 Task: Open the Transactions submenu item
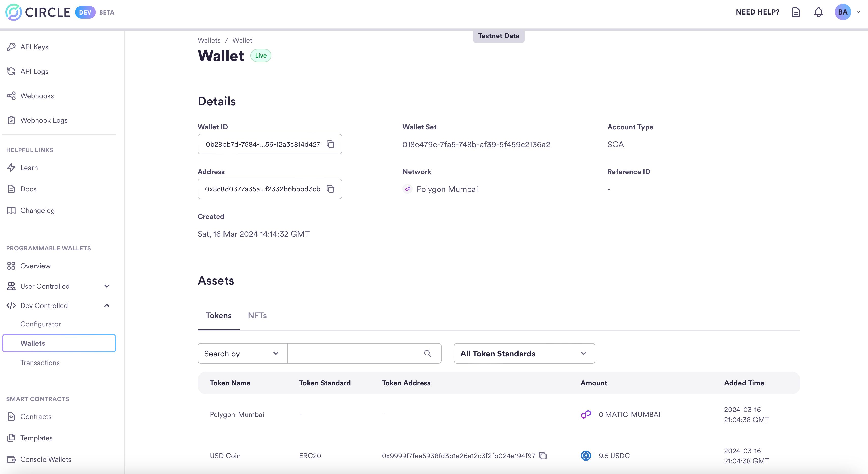tap(40, 363)
